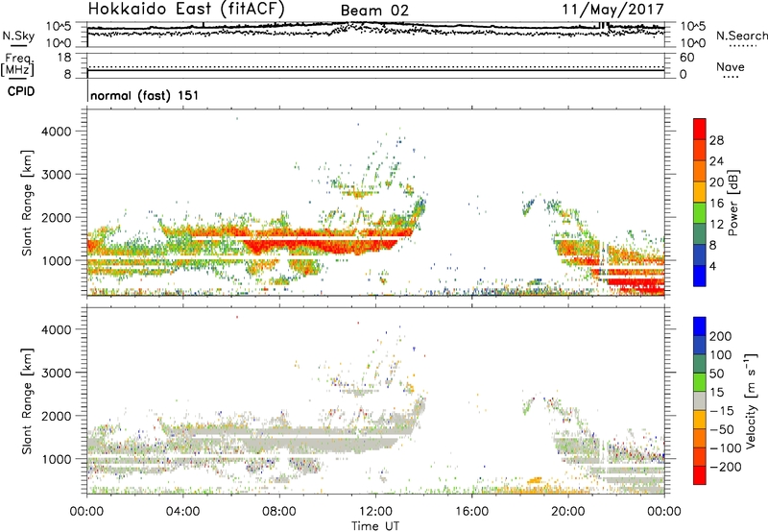Click the '16:00' time tick label

click(x=471, y=512)
